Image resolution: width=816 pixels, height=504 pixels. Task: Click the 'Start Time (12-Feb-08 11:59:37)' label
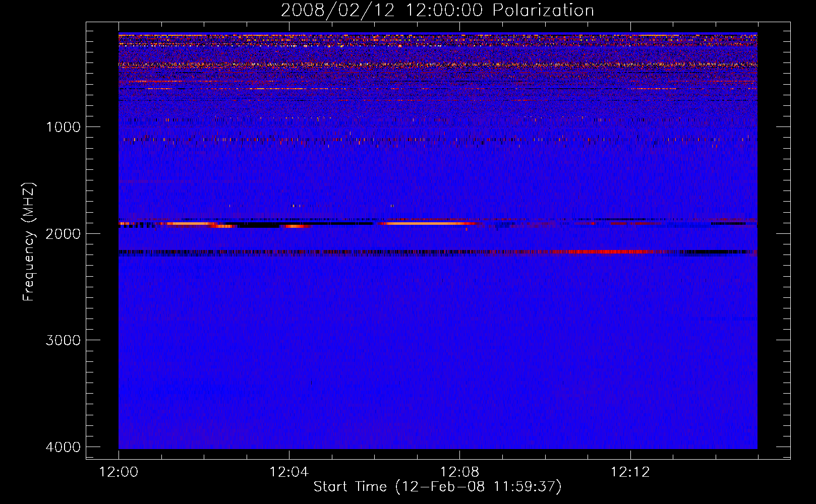coord(437,487)
